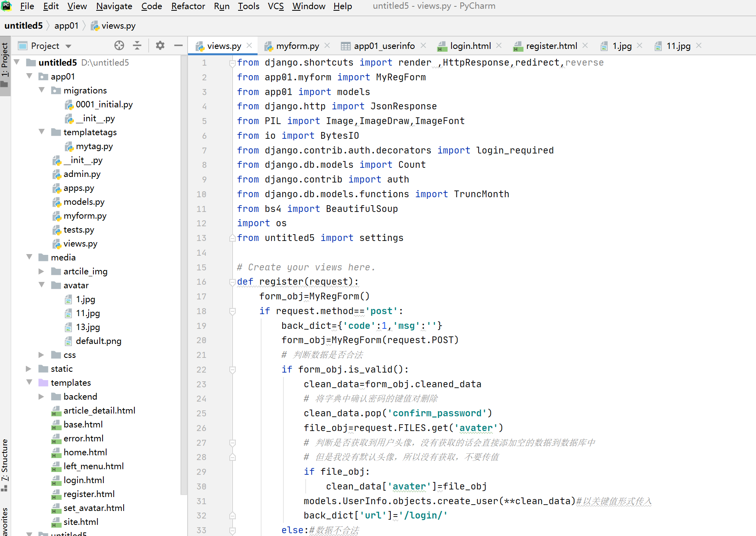Collapse the templates folder

click(29, 382)
